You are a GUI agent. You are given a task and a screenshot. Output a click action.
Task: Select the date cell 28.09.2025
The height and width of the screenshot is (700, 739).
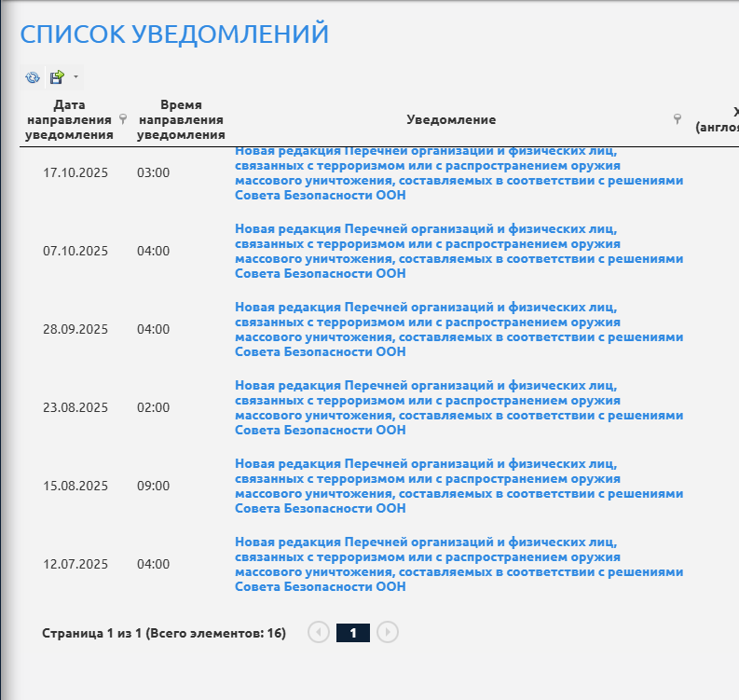point(75,330)
